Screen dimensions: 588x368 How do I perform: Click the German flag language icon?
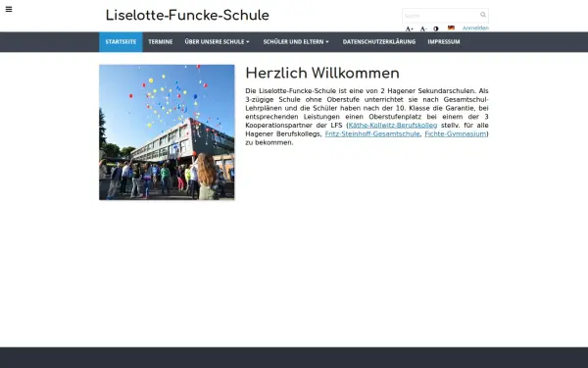[451, 27]
